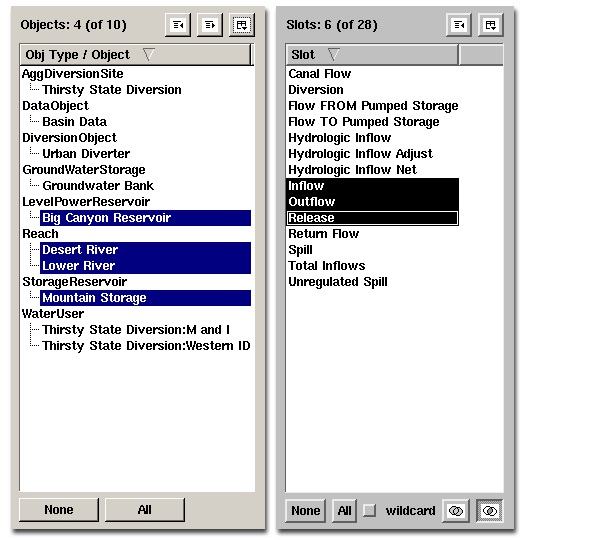Click None button under Slots list
Viewport: 590px width, 540px height.
(x=306, y=511)
